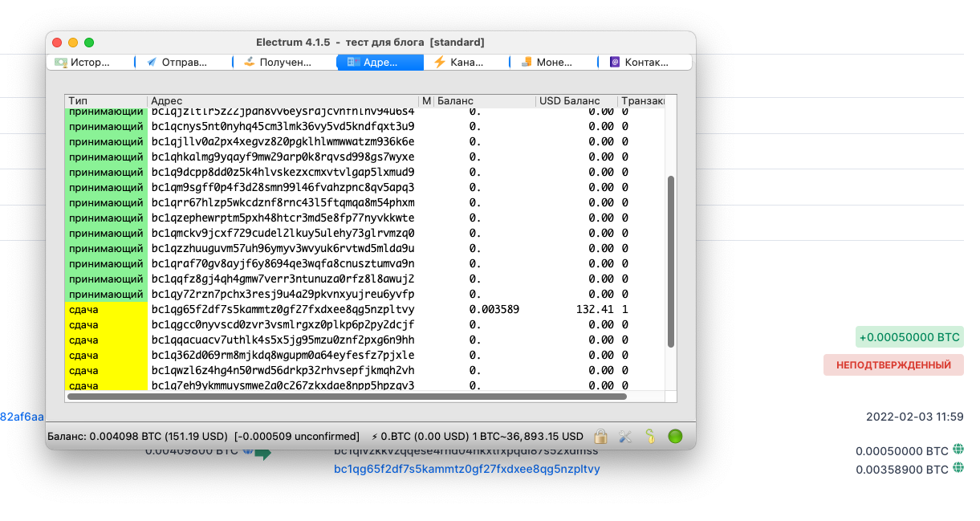Image resolution: width=980 pixels, height=521 pixels.
Task: Open bc1qg65f2df7s5kammtz0gf27fxdxee8qg5nzpltvy link in background page
Action: click(x=466, y=469)
